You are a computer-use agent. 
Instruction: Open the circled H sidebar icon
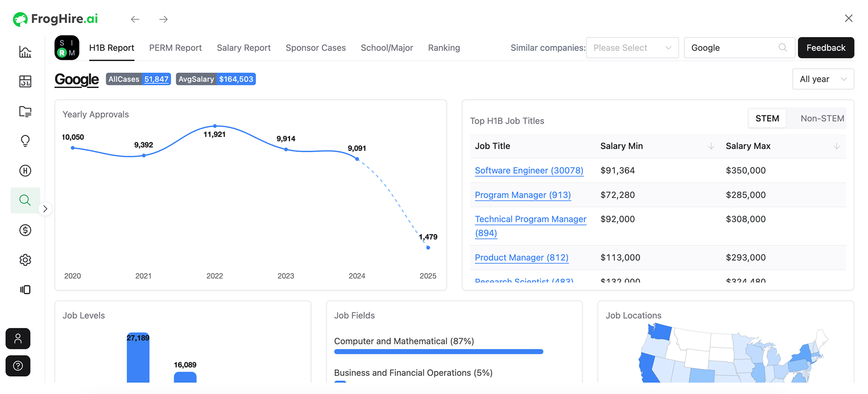pyautogui.click(x=25, y=171)
